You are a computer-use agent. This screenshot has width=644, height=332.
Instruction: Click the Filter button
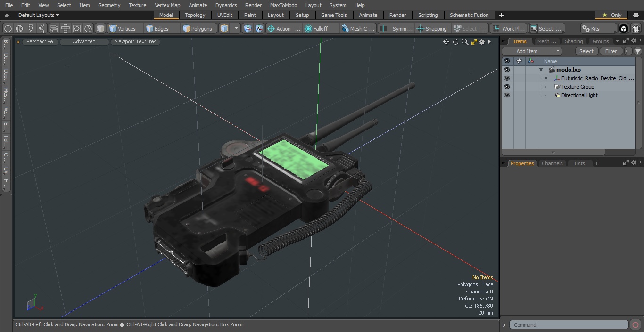point(611,51)
